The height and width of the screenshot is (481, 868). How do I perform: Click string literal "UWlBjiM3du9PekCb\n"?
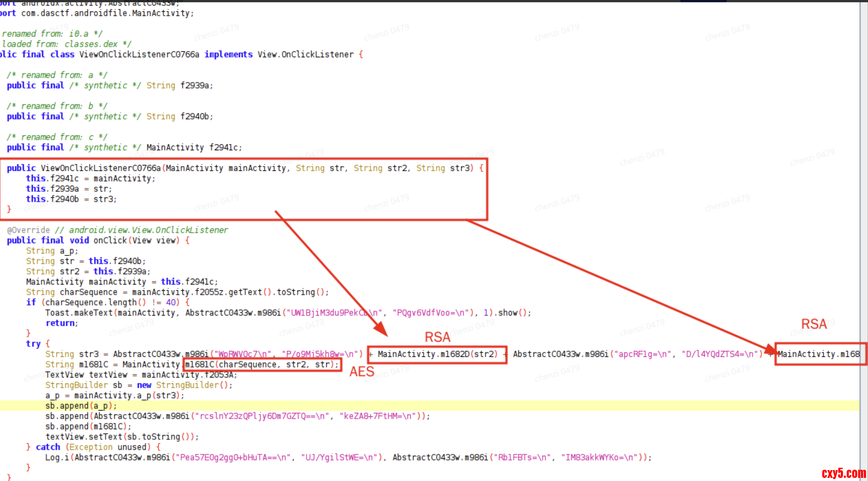click(x=334, y=313)
